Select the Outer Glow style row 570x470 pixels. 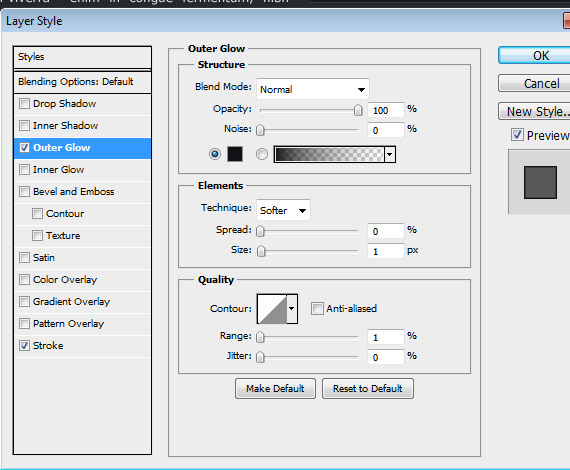pyautogui.click(x=83, y=148)
